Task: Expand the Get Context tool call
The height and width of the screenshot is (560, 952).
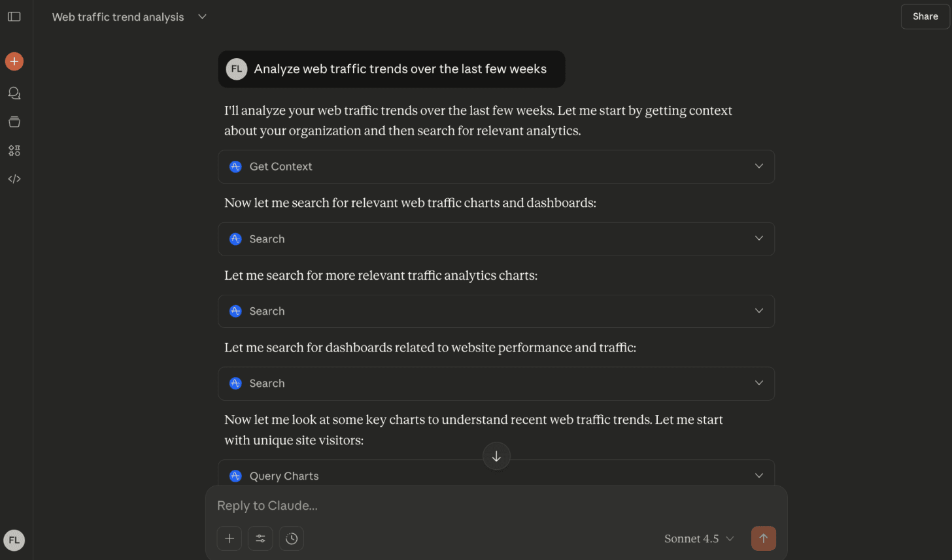Action: pyautogui.click(x=496, y=167)
